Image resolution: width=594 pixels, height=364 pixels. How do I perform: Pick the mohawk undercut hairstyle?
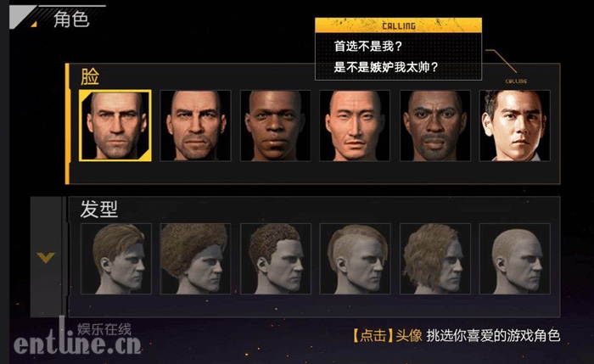tap(355, 259)
